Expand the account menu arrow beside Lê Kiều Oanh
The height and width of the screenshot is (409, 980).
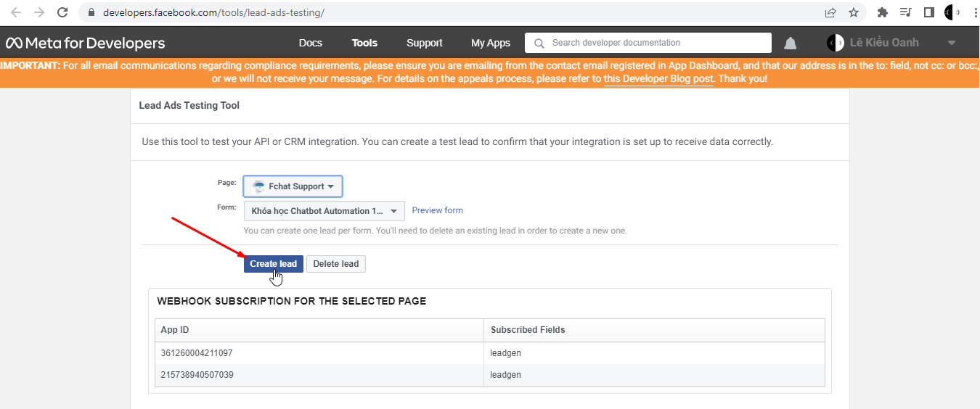coord(952,43)
